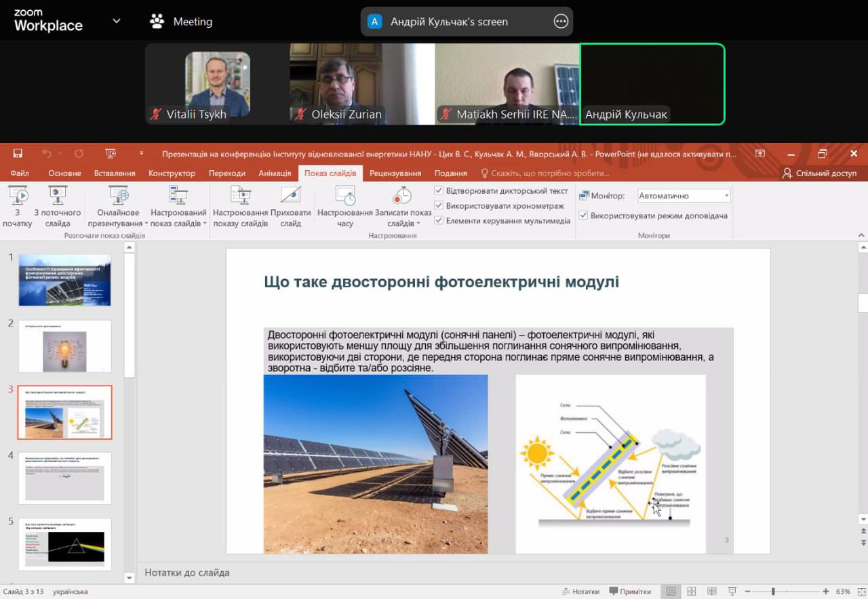Click Скажіть, що потрібно зробити search box
Image resolution: width=868 pixels, height=599 pixels.
(x=546, y=173)
